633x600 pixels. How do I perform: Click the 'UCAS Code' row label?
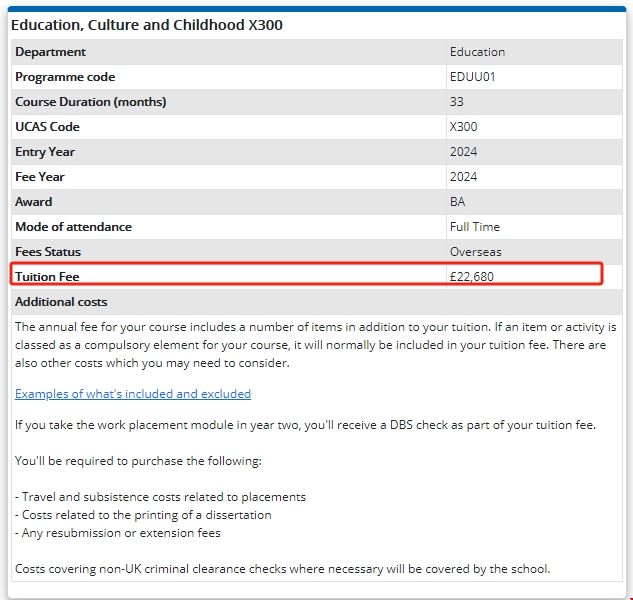[x=47, y=127]
